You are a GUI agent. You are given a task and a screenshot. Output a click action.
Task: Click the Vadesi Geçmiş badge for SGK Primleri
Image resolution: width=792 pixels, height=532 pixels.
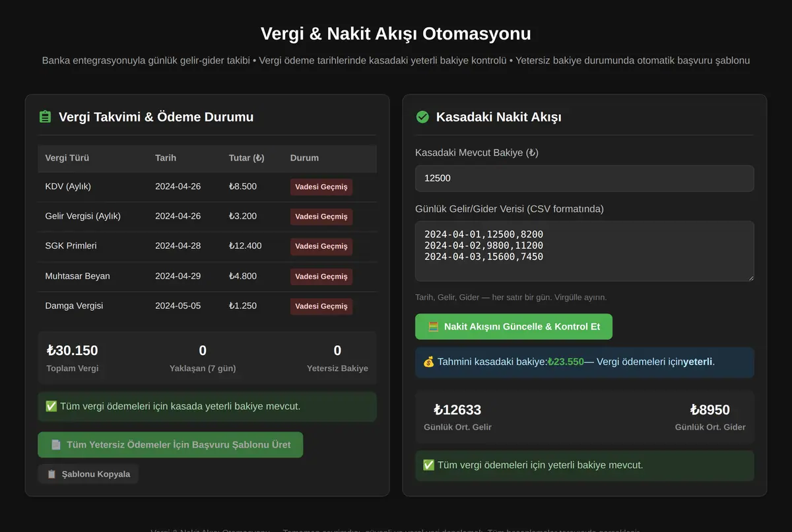pyautogui.click(x=321, y=246)
